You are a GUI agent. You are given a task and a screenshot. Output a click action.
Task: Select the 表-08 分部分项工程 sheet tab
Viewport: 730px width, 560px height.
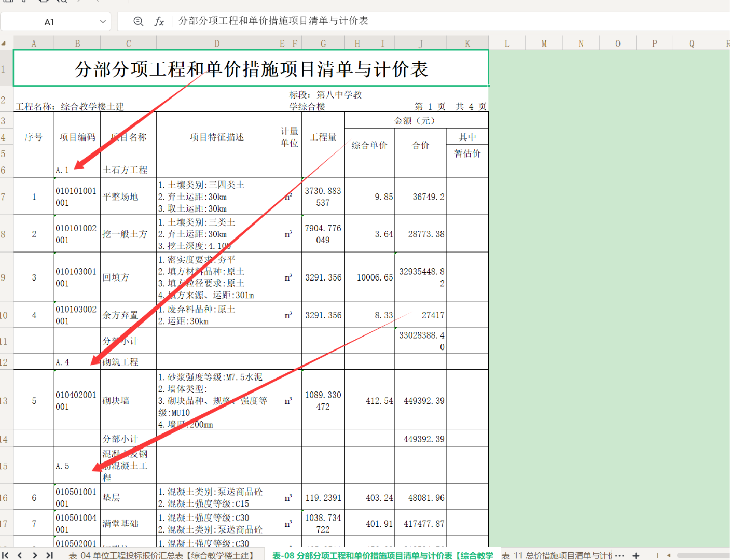tap(383, 555)
